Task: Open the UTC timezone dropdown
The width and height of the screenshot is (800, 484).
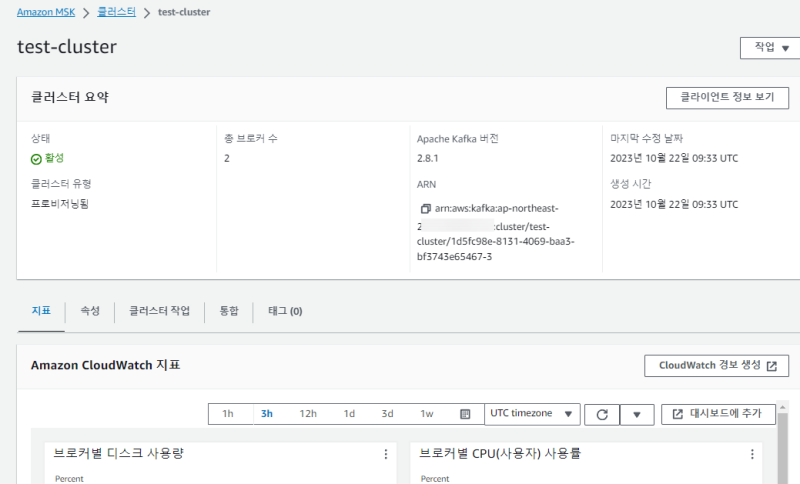Action: [532, 414]
